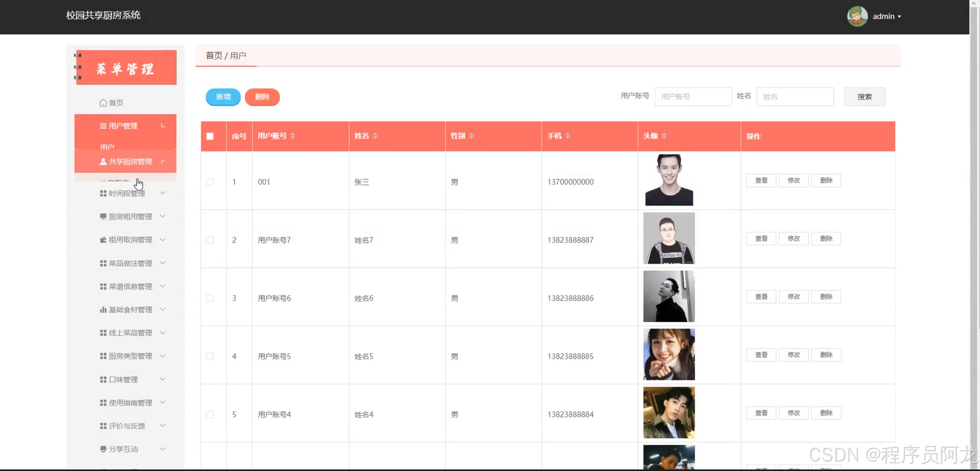The width and height of the screenshot is (980, 471).
Task: Open the 菜谱信息管理 menu item
Action: click(x=130, y=287)
